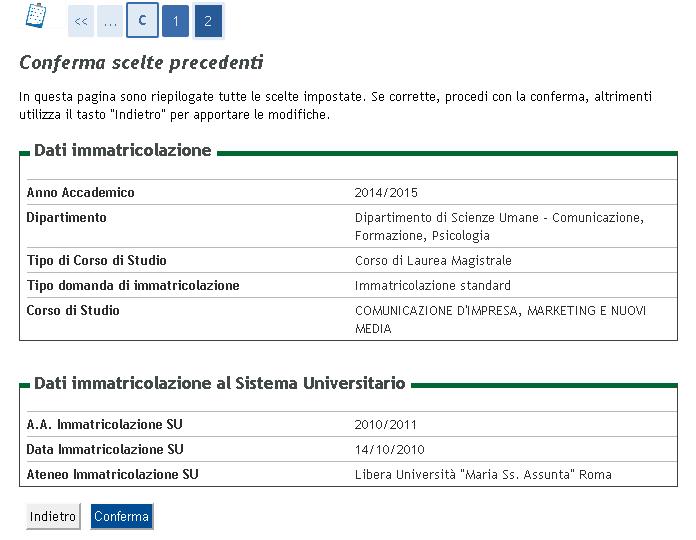Select the Corso di Laurea Magistrale value
Image resolution: width=696 pixels, height=540 pixels.
click(x=433, y=260)
